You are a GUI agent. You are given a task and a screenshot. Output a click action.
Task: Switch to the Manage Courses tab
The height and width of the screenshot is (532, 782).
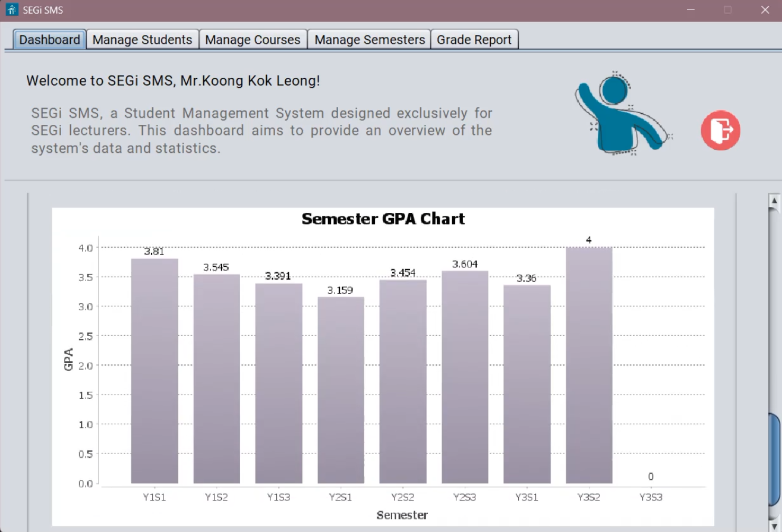253,40
